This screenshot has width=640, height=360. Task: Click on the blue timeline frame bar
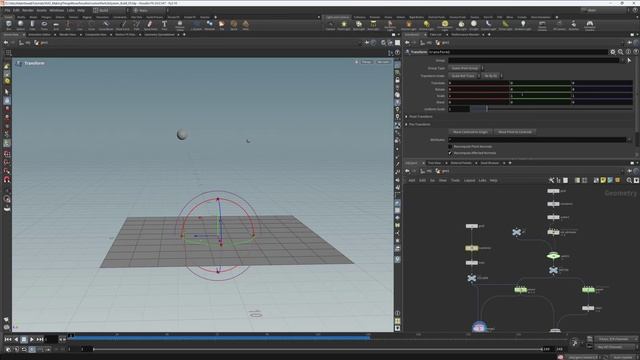click(x=219, y=337)
